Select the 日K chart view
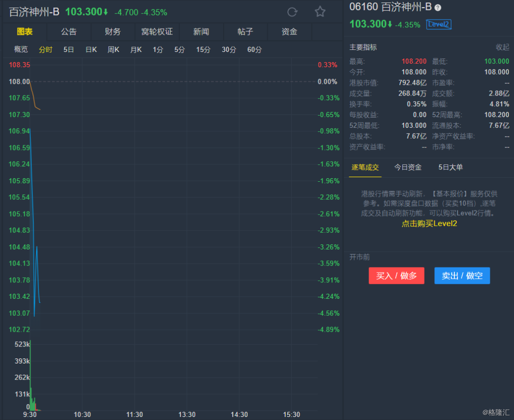The image size is (514, 420). (x=91, y=49)
